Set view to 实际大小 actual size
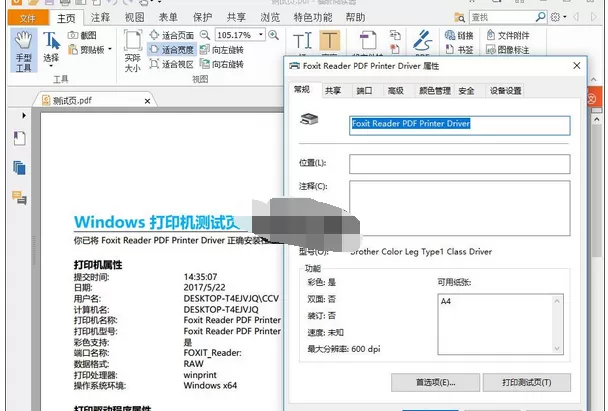This screenshot has height=411, width=608. tap(133, 51)
